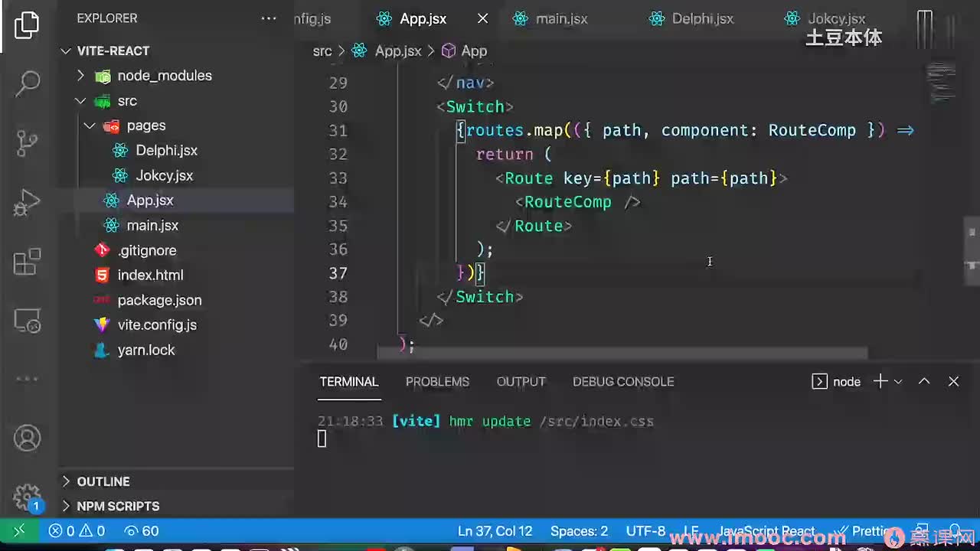Image resolution: width=980 pixels, height=551 pixels.
Task: Open the Manage gear icon
Action: pos(28,497)
